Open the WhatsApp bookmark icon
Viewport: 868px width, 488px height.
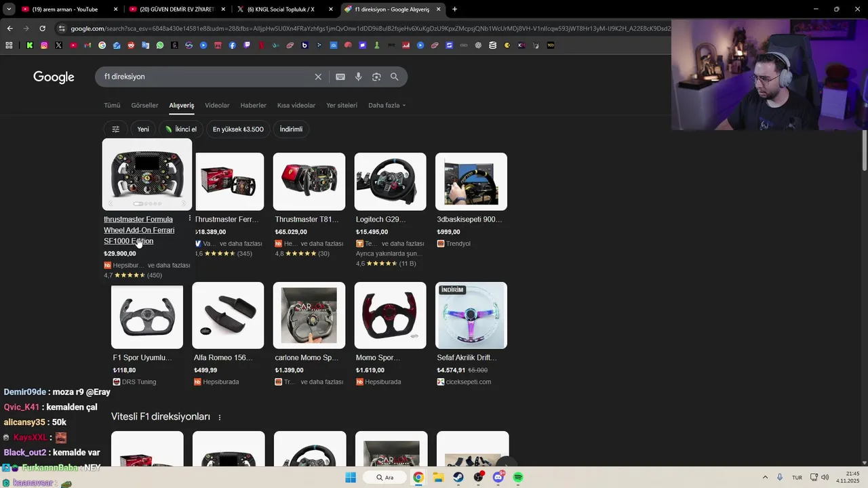coord(160,45)
